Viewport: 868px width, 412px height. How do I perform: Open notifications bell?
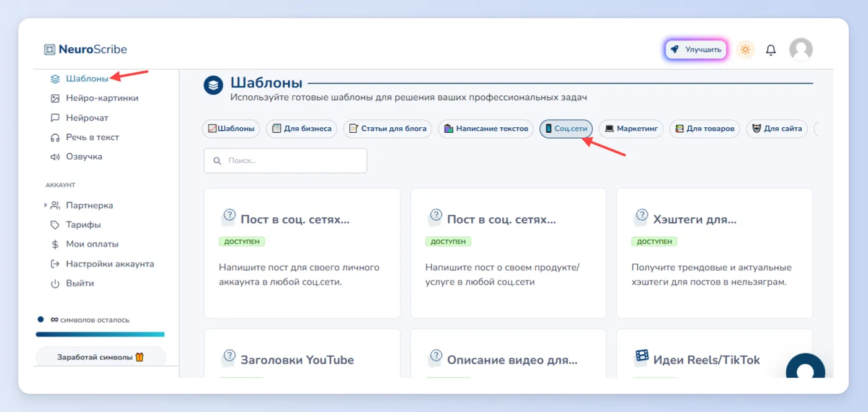click(x=771, y=50)
